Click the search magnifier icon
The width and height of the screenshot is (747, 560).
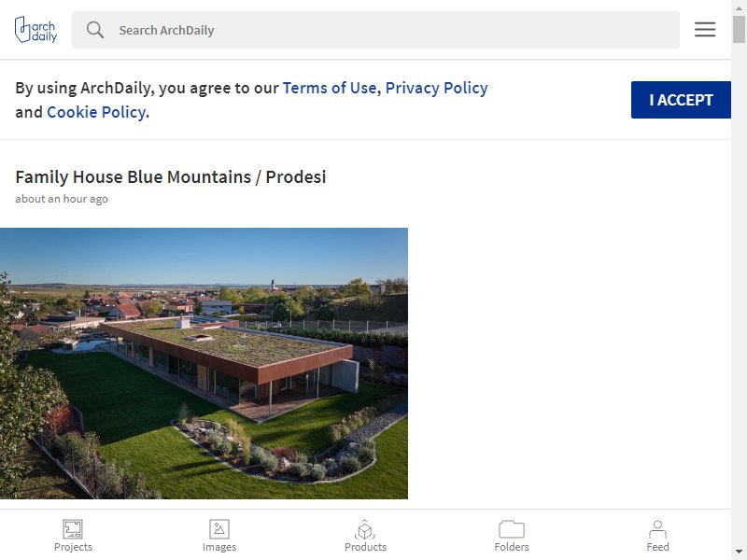[95, 30]
